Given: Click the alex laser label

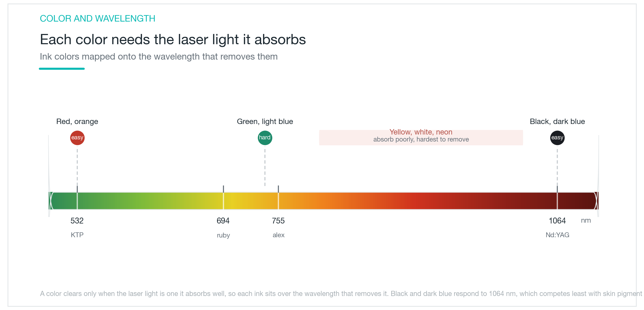Looking at the screenshot, I should [279, 235].
